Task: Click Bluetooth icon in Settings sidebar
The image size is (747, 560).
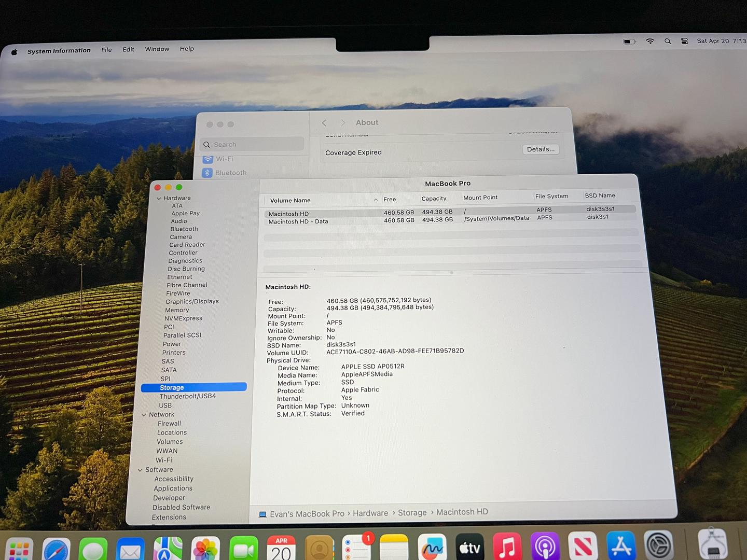Action: pyautogui.click(x=207, y=173)
